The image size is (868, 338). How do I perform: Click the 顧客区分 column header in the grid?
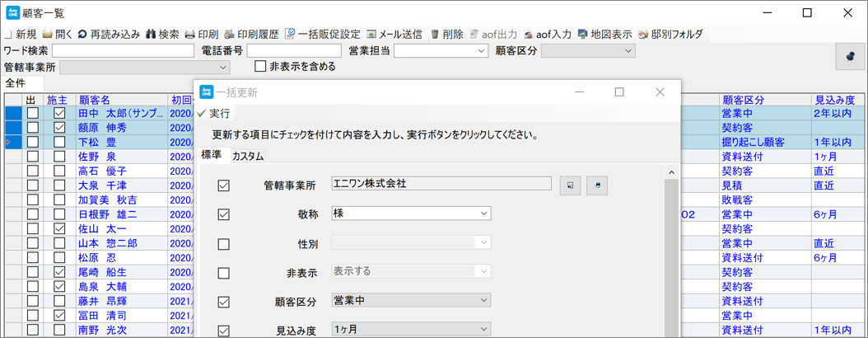(x=765, y=100)
